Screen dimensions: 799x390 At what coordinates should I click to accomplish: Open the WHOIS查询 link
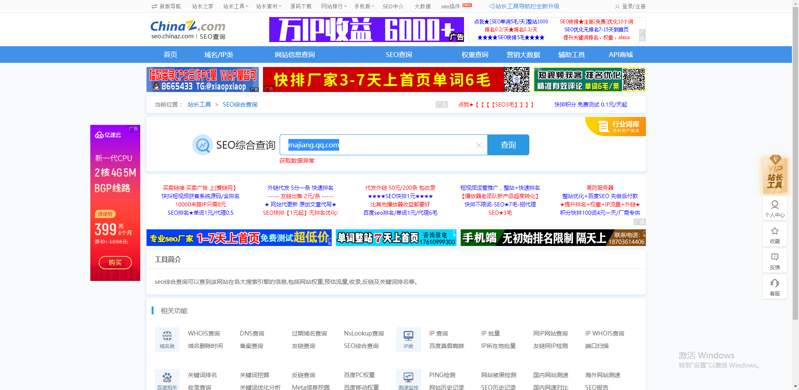[x=204, y=333]
